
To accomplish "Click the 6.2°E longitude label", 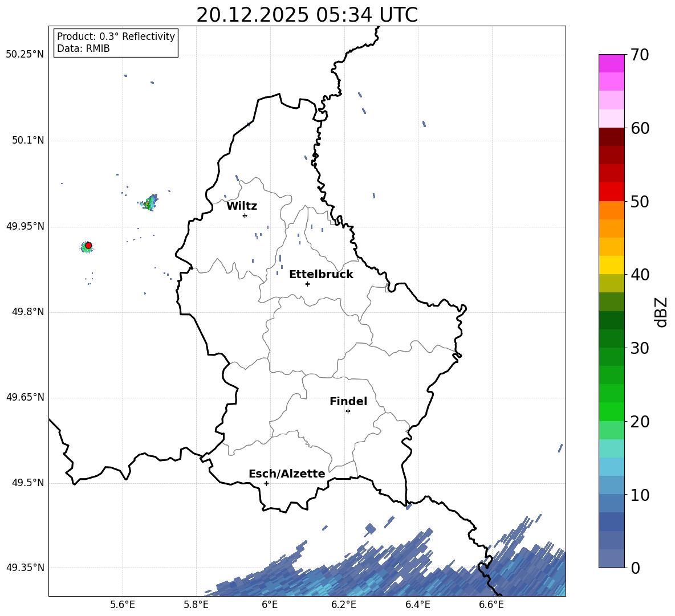I will tap(344, 605).
